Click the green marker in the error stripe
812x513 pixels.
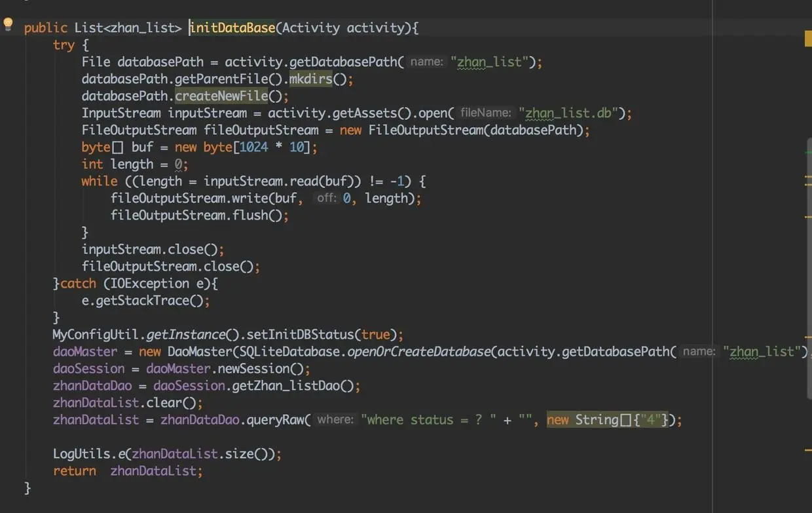click(808, 151)
